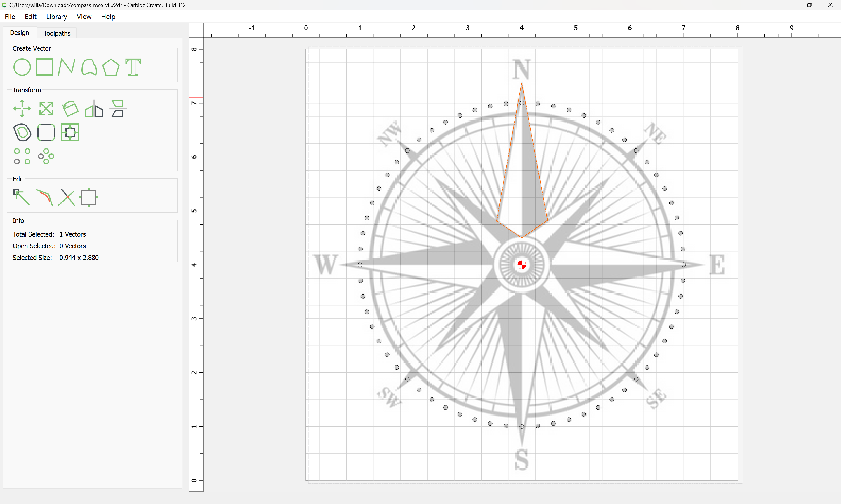This screenshot has width=841, height=504.
Task: Open the View menu
Action: tap(84, 17)
